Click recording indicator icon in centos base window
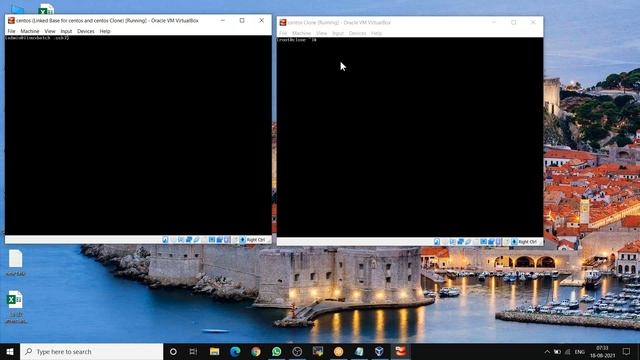The height and width of the screenshot is (360, 640). pyautogui.click(x=219, y=240)
